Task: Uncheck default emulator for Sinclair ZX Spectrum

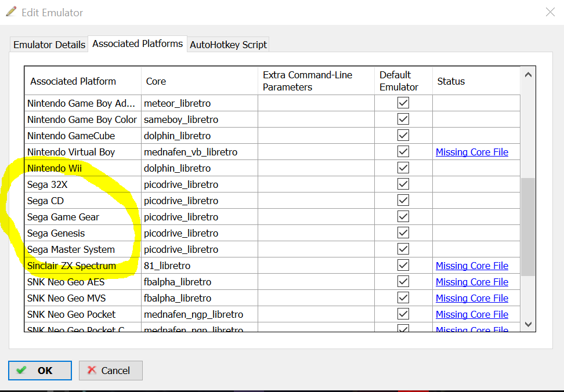Action: pos(403,265)
